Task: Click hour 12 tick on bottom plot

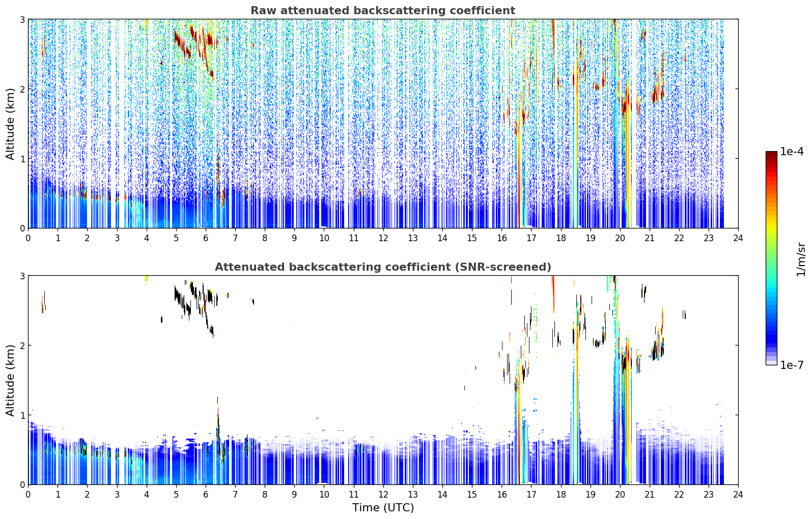Action: coord(383,494)
